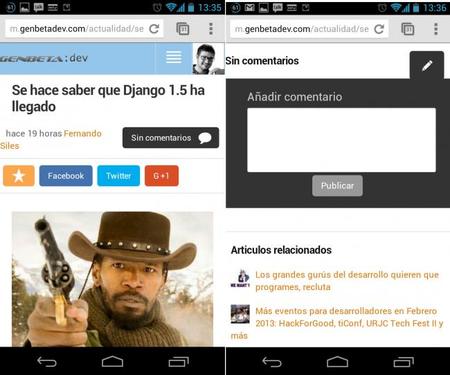Share the article on Twitter
450x375 pixels.
(x=118, y=176)
